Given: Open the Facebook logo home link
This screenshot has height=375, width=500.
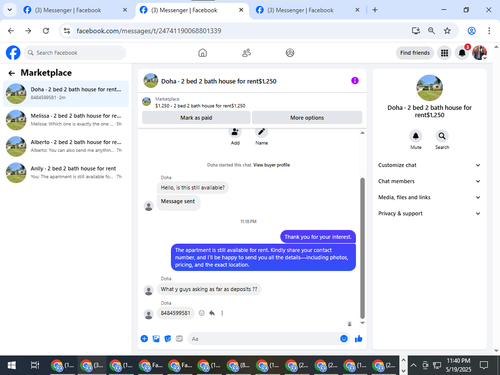Looking at the screenshot, I should pos(13,53).
